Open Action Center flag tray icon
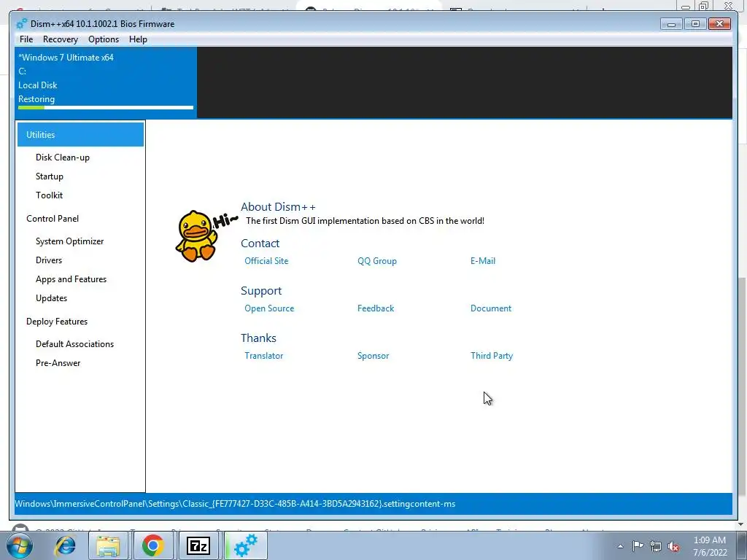 638,546
